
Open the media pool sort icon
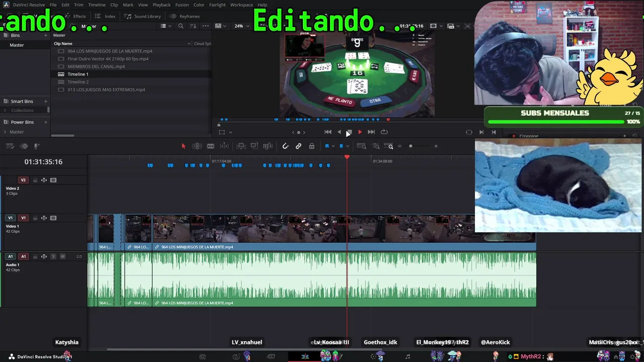coord(194,26)
